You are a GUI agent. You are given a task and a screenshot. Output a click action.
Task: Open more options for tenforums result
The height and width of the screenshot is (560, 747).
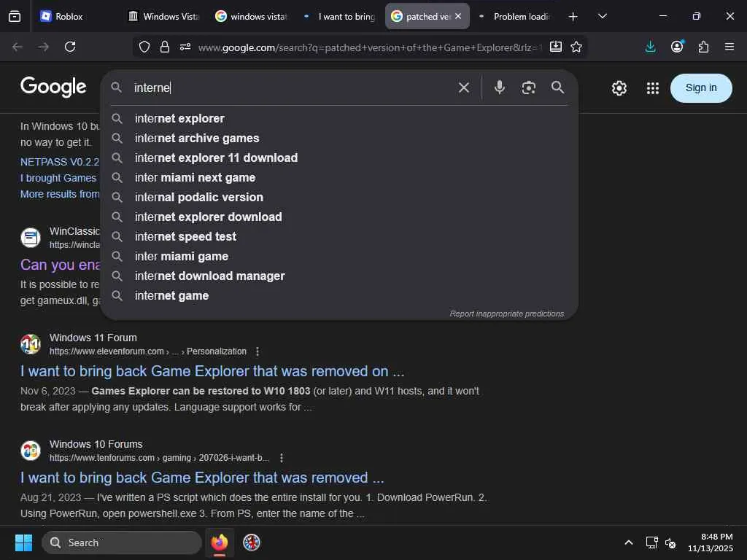(x=282, y=458)
